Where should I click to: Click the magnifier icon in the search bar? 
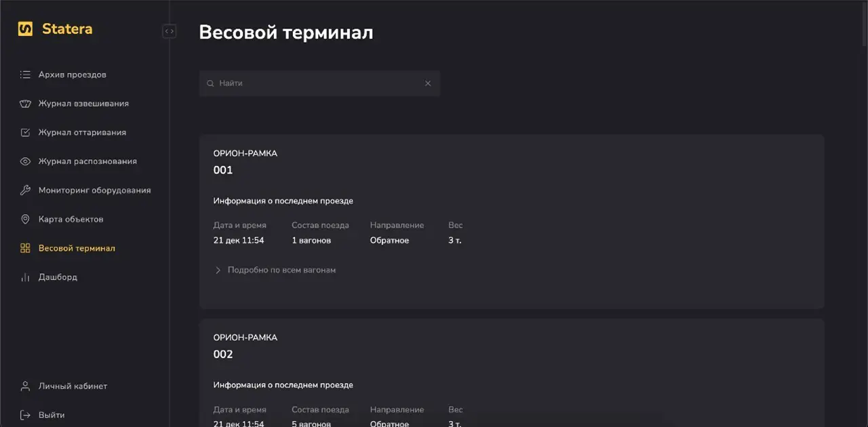(x=210, y=83)
